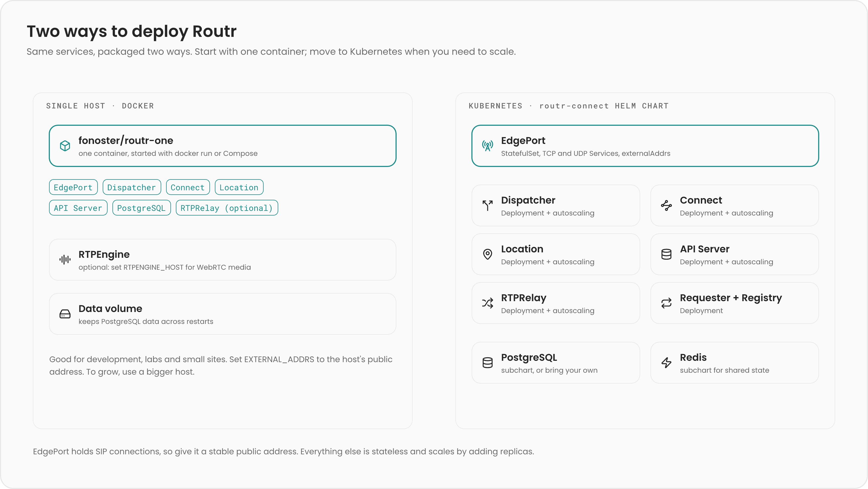The height and width of the screenshot is (489, 868).
Task: Click the Requester + Registry card heading
Action: 731,298
